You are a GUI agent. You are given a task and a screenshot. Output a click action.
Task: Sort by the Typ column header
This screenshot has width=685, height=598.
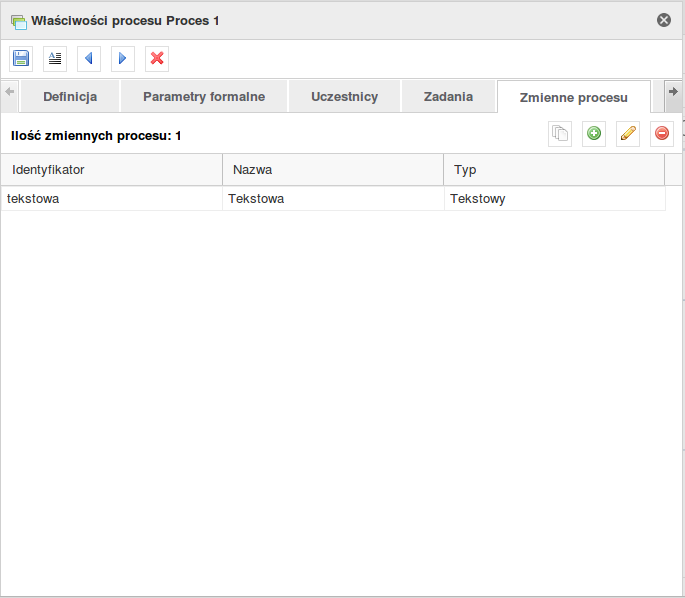(554, 169)
